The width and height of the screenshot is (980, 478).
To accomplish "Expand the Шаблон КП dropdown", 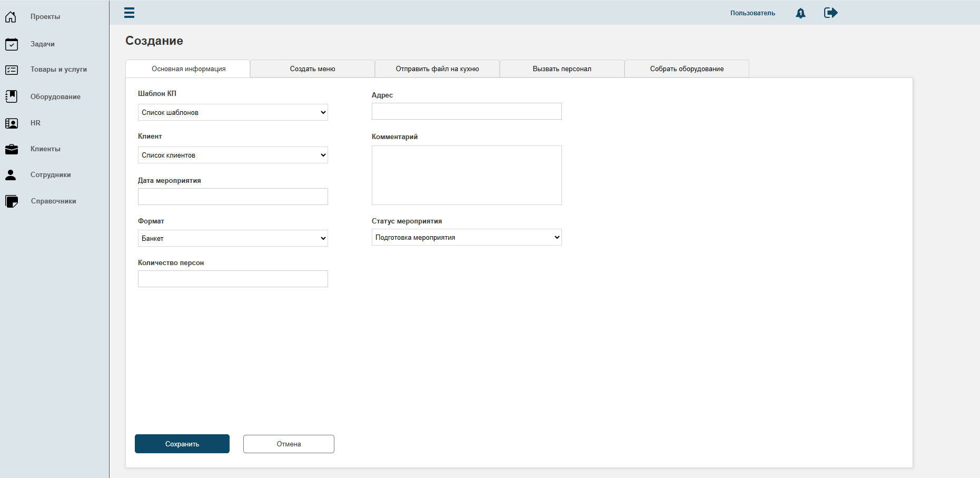I will 233,112.
